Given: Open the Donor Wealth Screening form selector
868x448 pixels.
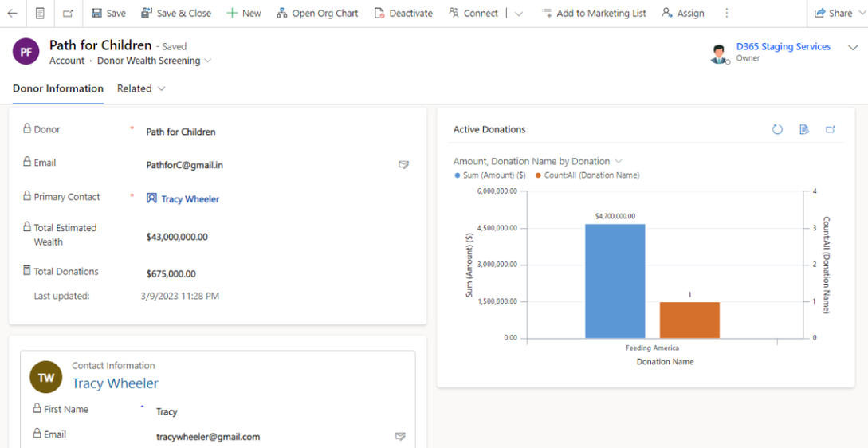Looking at the screenshot, I should coord(208,61).
